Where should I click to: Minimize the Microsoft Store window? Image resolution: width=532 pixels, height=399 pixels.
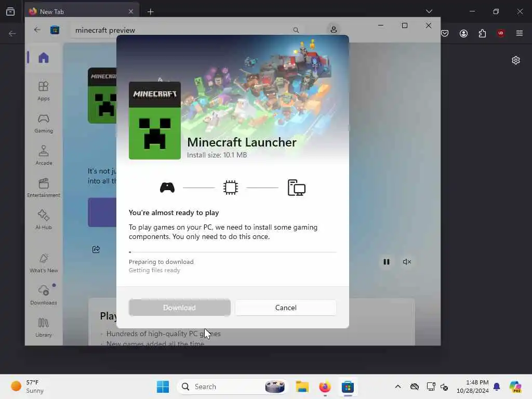(381, 25)
